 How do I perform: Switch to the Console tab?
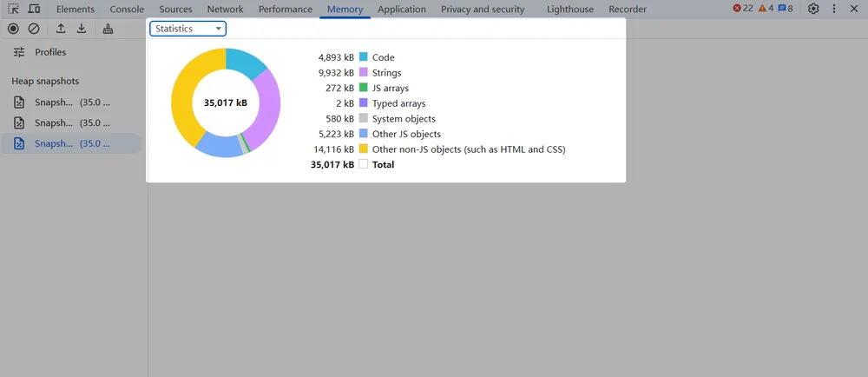[x=127, y=10]
